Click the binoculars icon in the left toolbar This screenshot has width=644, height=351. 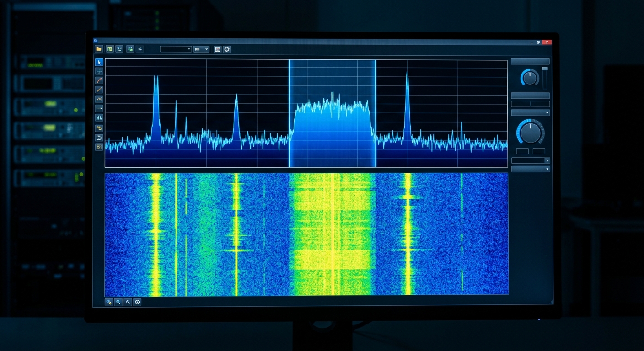(99, 118)
